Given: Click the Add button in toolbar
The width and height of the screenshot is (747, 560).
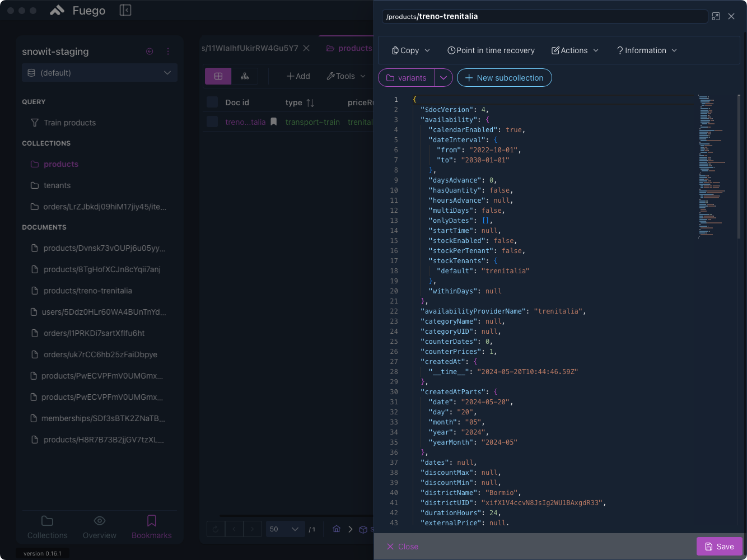Looking at the screenshot, I should coord(298,76).
